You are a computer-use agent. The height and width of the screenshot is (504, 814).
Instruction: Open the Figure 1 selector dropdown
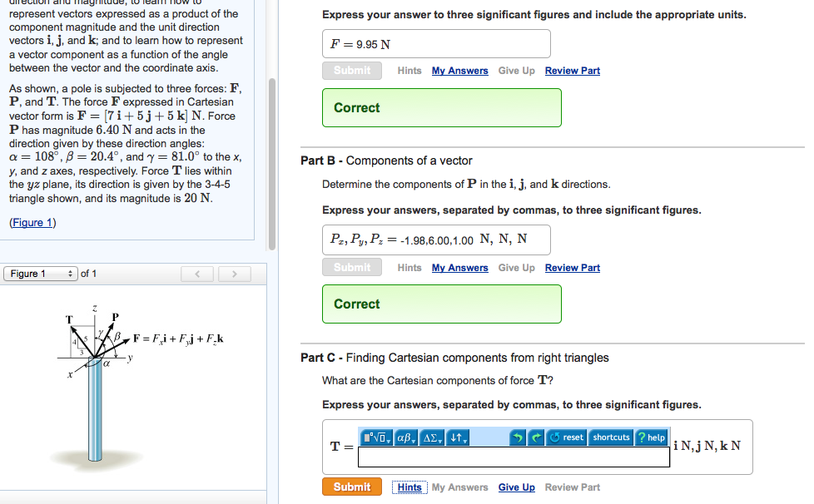click(x=40, y=272)
